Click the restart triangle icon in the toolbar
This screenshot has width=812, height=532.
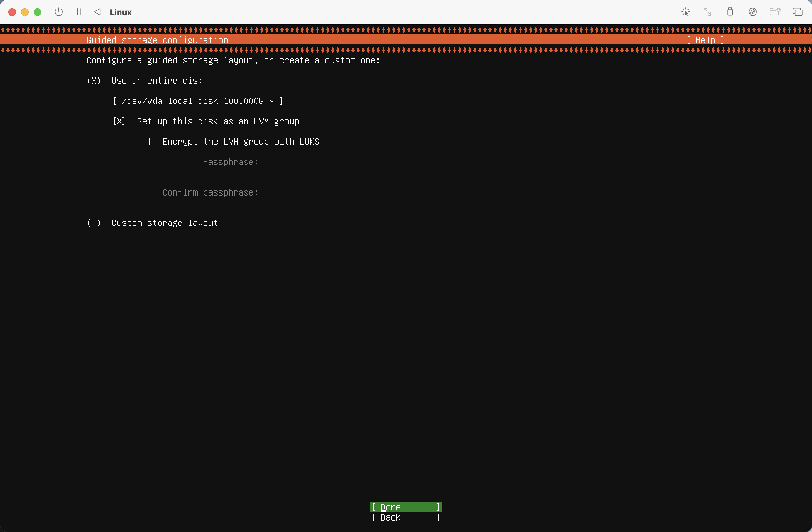coord(98,12)
